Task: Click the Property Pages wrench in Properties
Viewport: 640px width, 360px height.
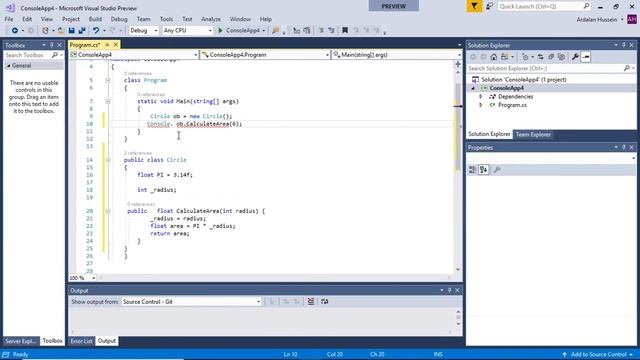Action: 497,170
